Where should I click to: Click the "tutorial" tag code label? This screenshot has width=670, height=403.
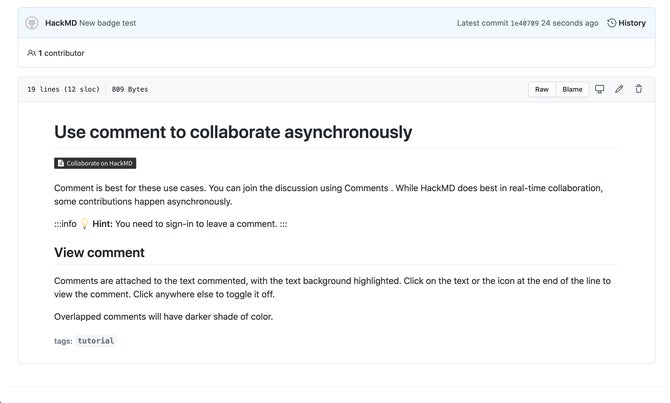click(96, 341)
